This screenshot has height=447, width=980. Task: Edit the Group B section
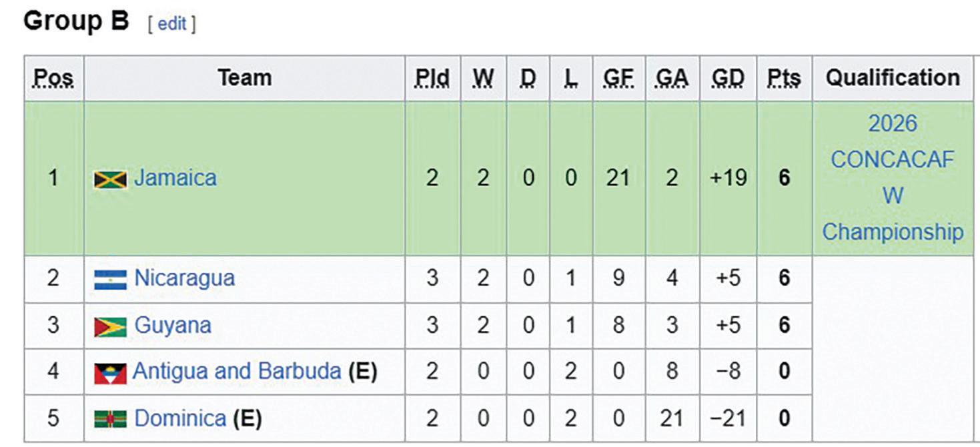coord(172,24)
